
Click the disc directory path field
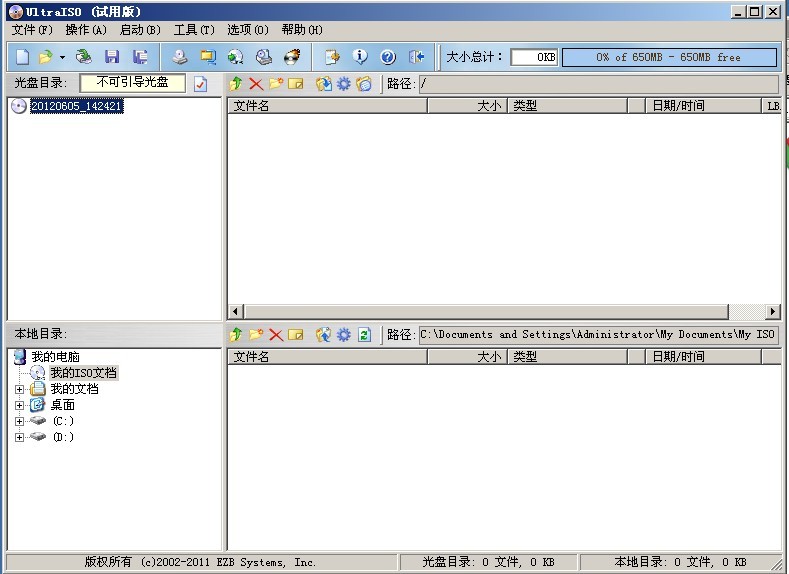(x=599, y=84)
